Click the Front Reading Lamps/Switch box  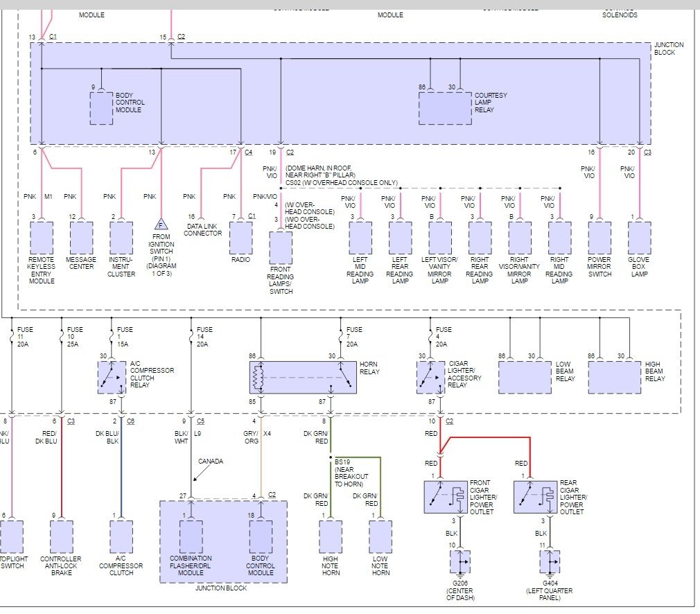281,247
